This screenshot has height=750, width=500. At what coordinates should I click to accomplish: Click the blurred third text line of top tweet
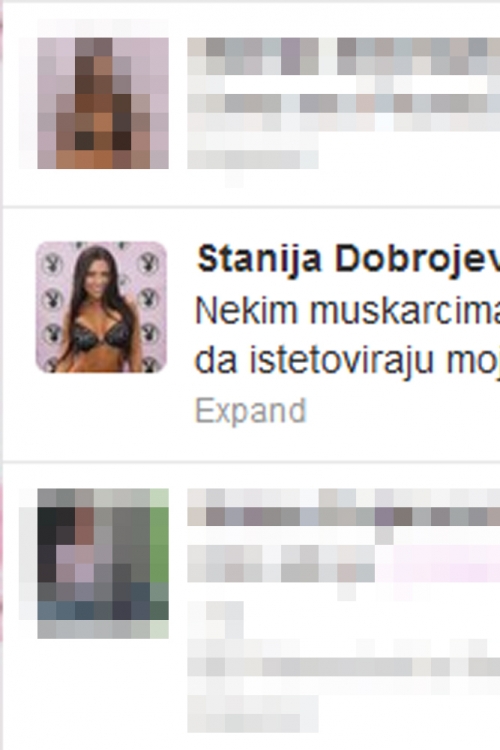click(x=344, y=103)
